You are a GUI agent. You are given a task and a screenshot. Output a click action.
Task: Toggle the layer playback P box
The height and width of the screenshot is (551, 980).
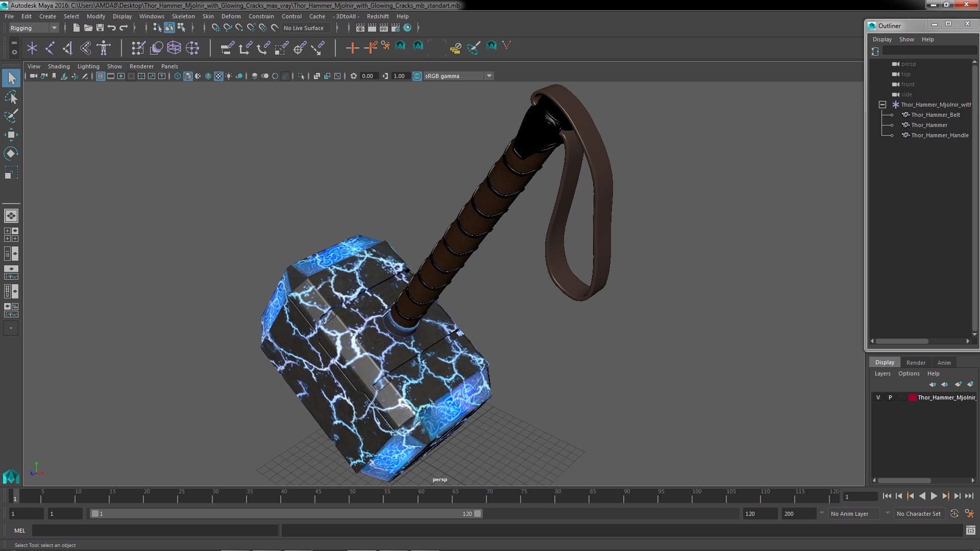pyautogui.click(x=890, y=397)
